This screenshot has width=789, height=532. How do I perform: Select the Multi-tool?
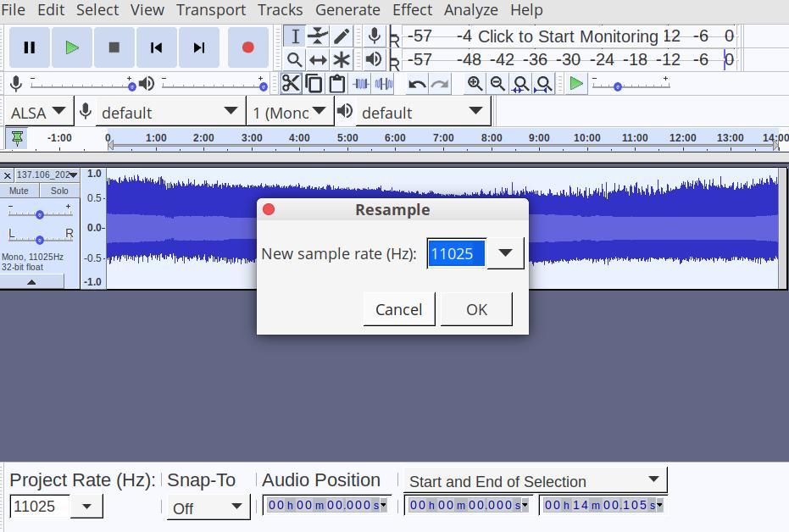342,59
